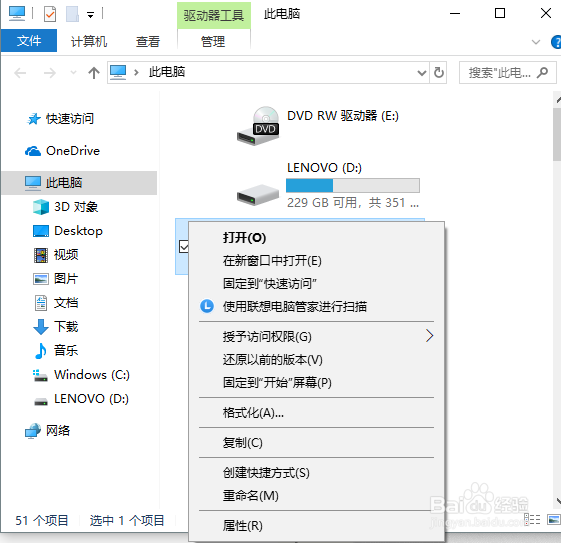Click the 授予访问权限 submenu arrow
The height and width of the screenshot is (543, 561).
coord(430,336)
